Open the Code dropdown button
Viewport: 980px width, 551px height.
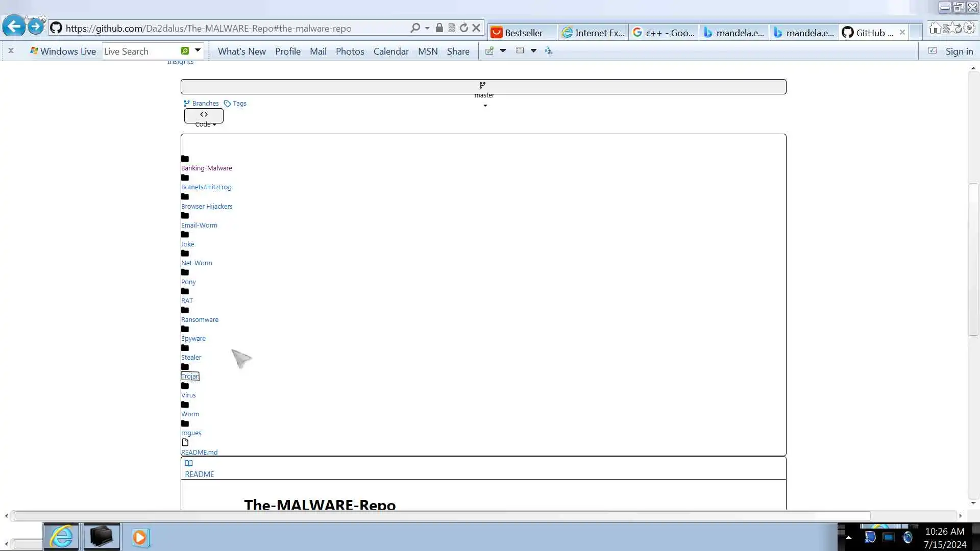click(x=204, y=116)
